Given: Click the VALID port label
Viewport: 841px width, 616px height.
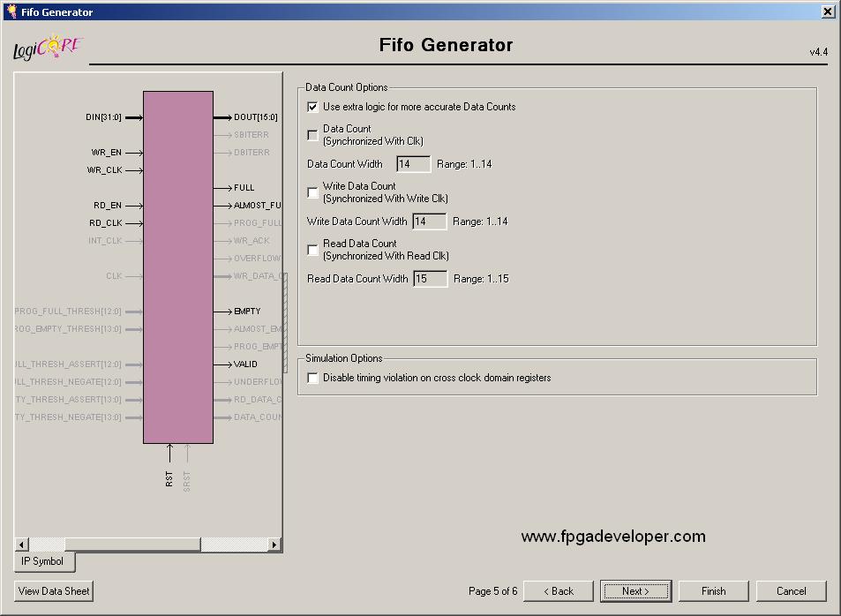Looking at the screenshot, I should 245,364.
